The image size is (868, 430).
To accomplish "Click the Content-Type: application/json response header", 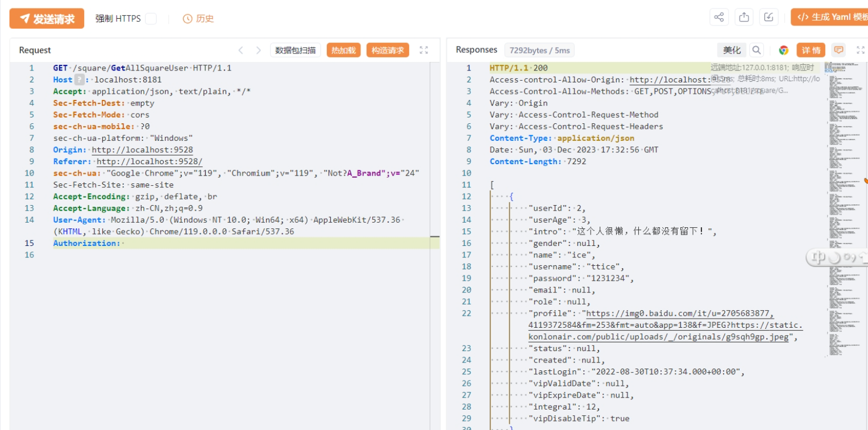I will [562, 138].
